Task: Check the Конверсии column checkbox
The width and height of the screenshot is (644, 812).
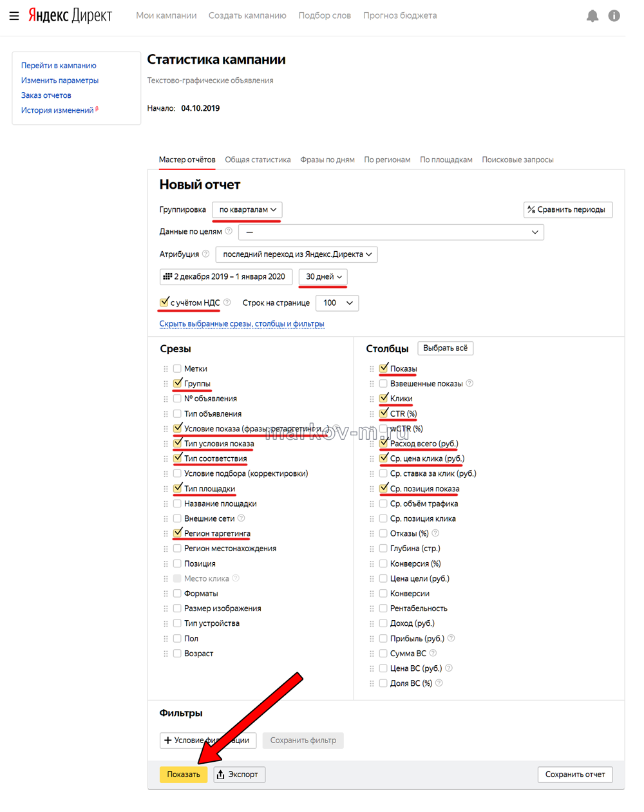Action: tap(383, 593)
